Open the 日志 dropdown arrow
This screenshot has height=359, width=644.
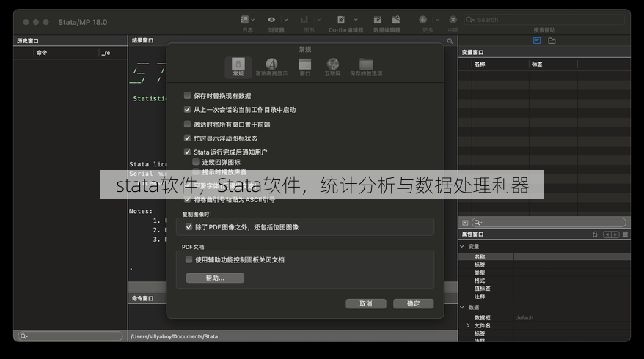[x=253, y=20]
